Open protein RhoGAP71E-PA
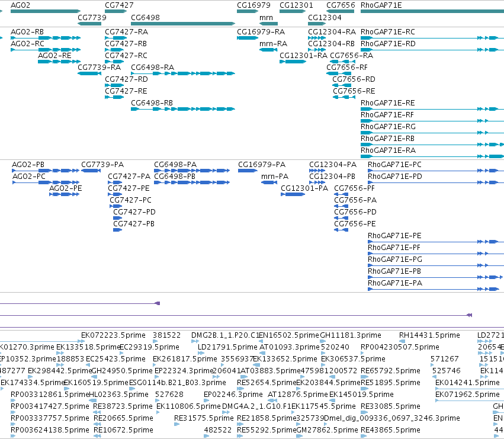 coord(394,283)
